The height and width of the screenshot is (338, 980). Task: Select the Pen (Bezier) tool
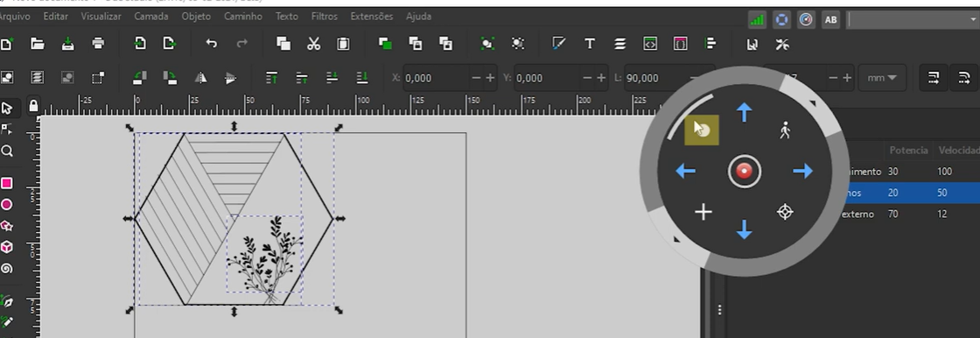(7, 301)
